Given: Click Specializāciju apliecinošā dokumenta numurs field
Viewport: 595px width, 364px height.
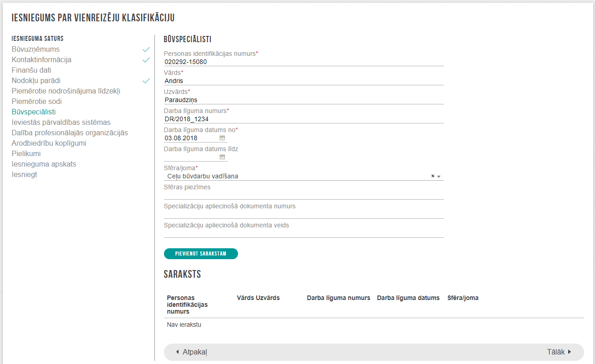Looking at the screenshot, I should coord(303,214).
